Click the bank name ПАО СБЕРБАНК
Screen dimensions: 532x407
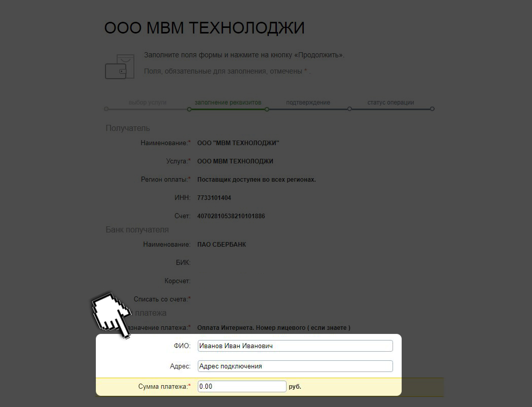point(222,245)
